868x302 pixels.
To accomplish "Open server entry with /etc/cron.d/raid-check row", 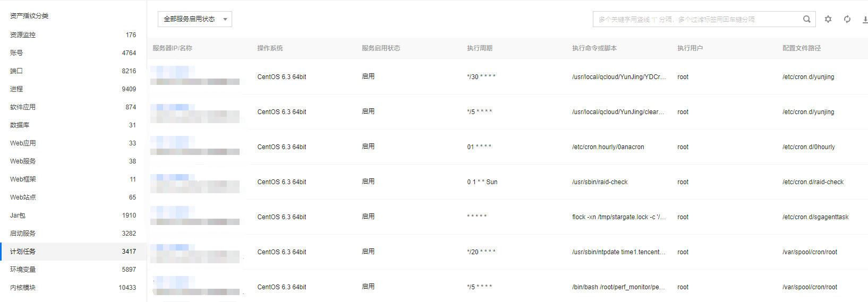I will pos(194,182).
